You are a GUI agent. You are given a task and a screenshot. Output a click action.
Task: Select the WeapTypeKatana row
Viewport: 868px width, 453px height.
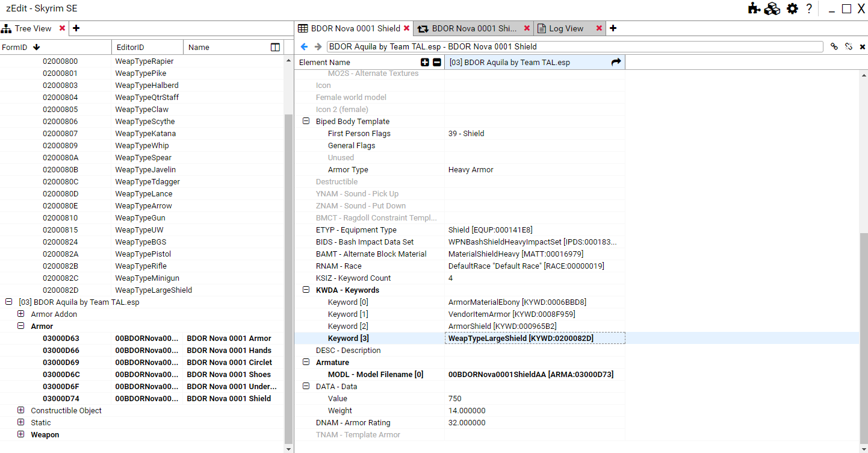click(x=142, y=133)
